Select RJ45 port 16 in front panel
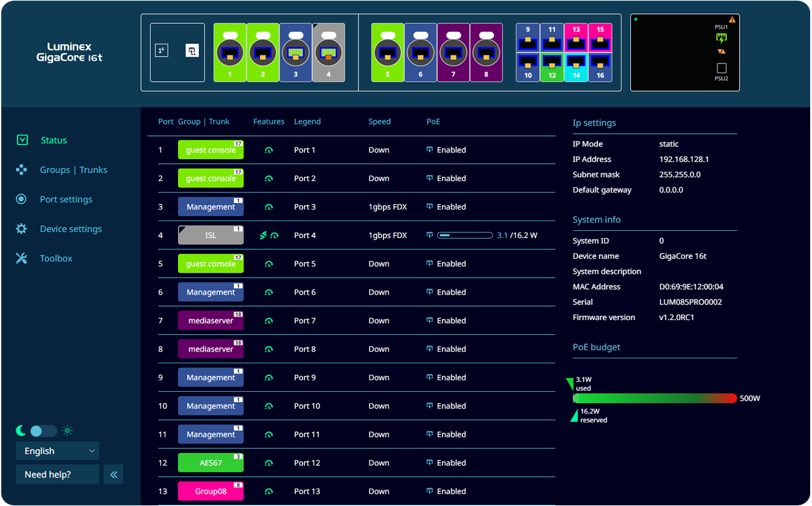Viewport: 812px width, 506px height. tap(600, 67)
